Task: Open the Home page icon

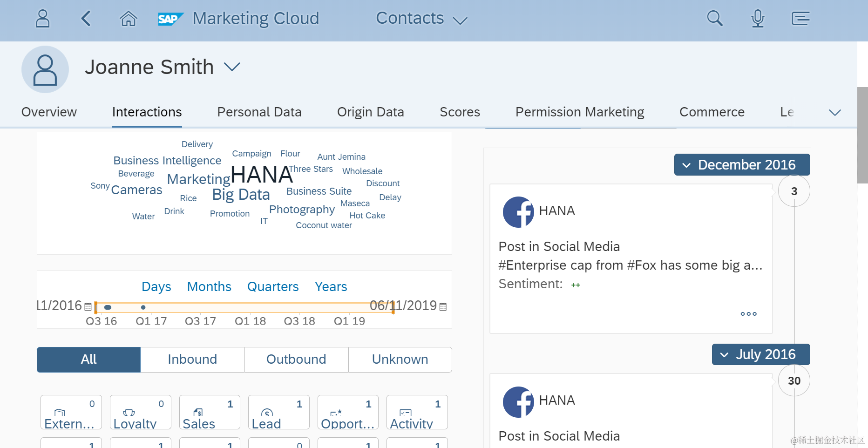Action: [x=128, y=19]
